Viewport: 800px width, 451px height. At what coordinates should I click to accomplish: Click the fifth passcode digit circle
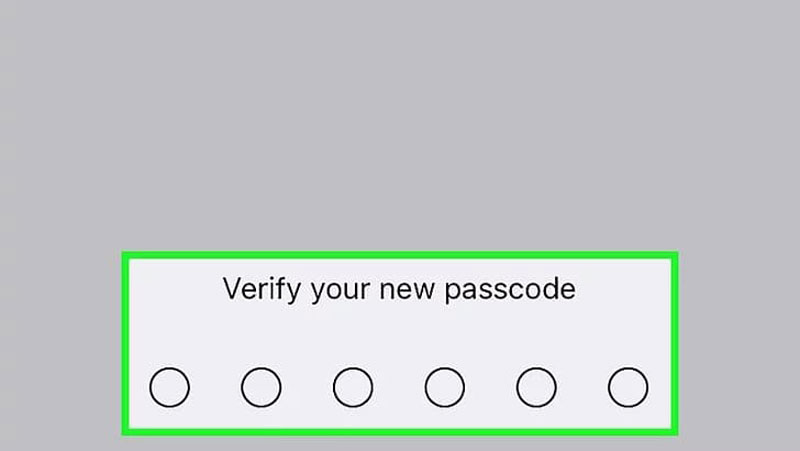point(536,387)
